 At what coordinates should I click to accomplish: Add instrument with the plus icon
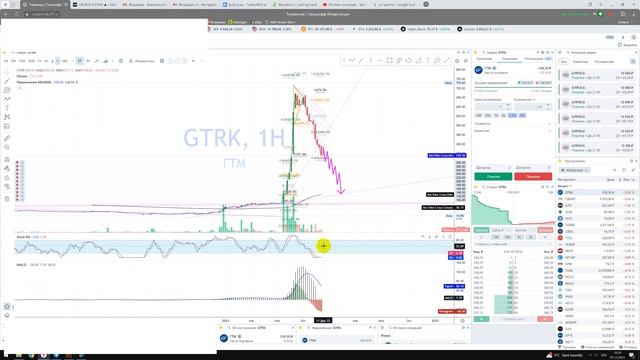(x=615, y=170)
